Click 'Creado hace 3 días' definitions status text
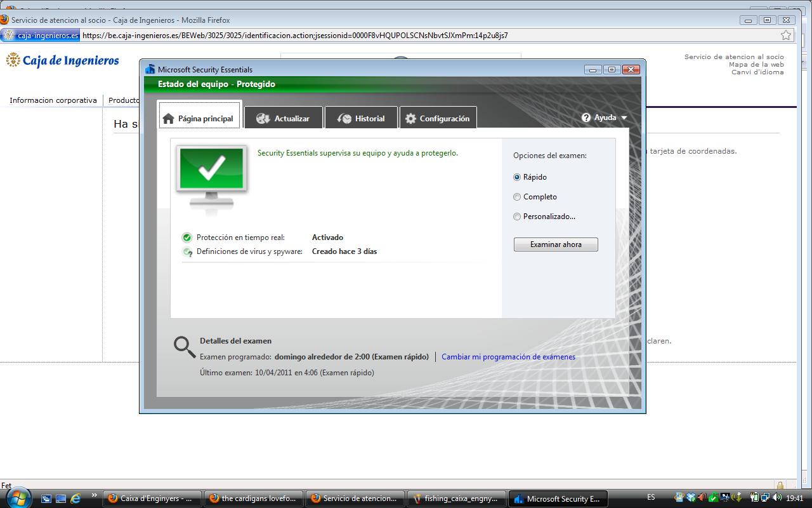Viewport: 812px width, 508px height. click(344, 251)
